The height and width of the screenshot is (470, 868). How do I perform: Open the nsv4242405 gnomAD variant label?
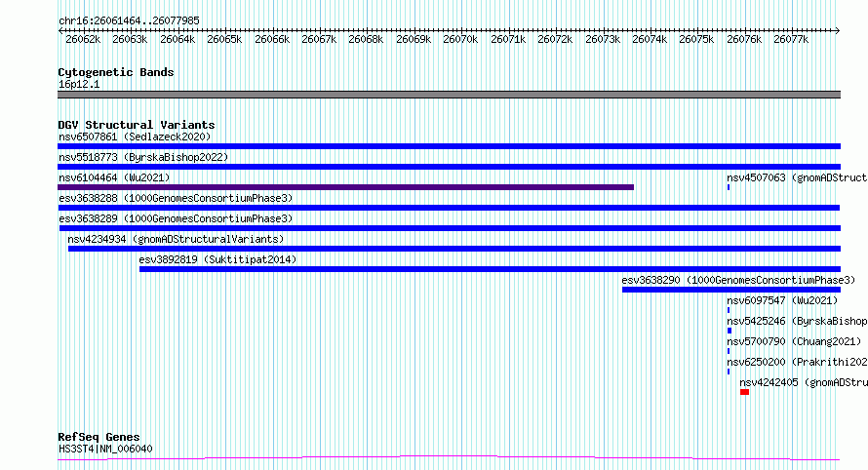[x=804, y=382]
